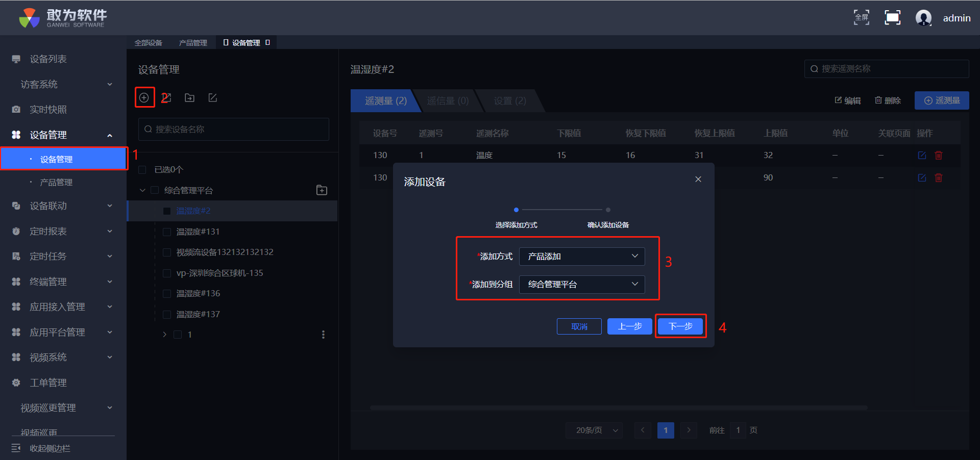Open the 添加方式 dropdown
Screen dimensions: 980x460
pyautogui.click(x=582, y=257)
